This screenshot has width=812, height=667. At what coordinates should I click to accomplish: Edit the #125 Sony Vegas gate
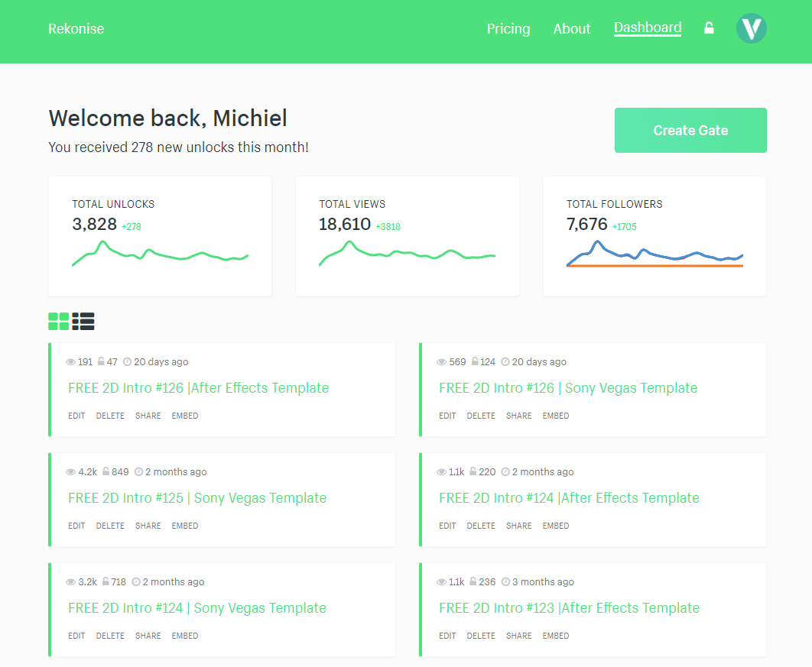click(x=76, y=526)
